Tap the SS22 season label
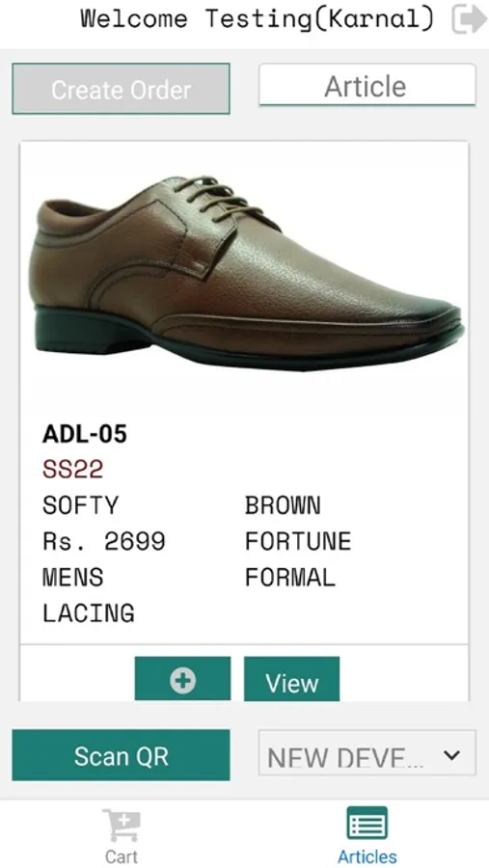This screenshot has width=489, height=868. (x=73, y=470)
